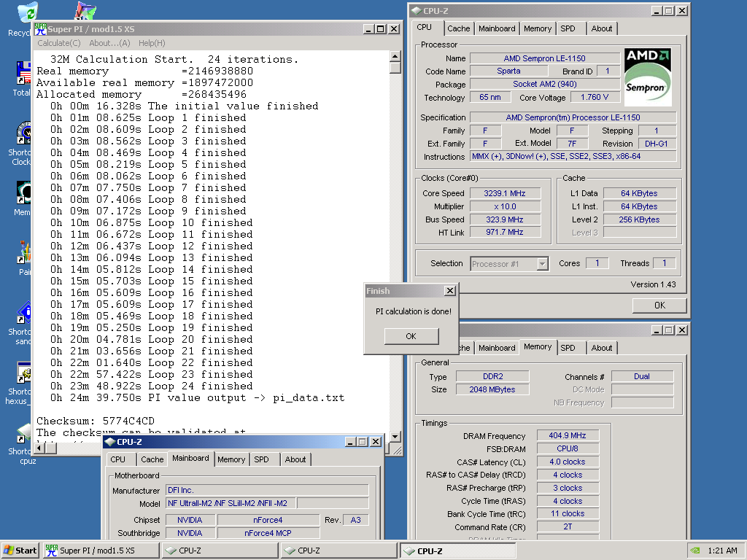Click the Channels # Dual value
Screen dimensions: 747x560
(x=642, y=376)
